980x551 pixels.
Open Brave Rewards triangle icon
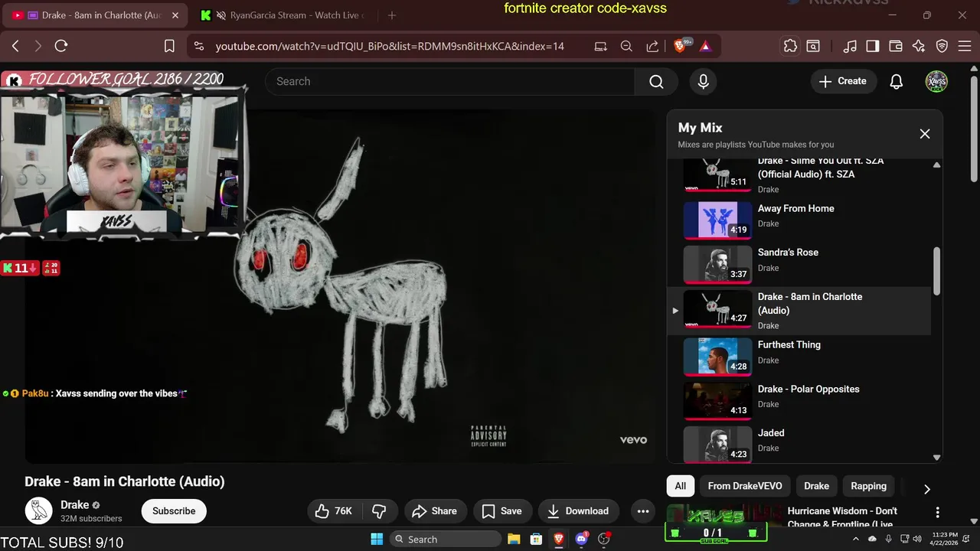point(705,46)
